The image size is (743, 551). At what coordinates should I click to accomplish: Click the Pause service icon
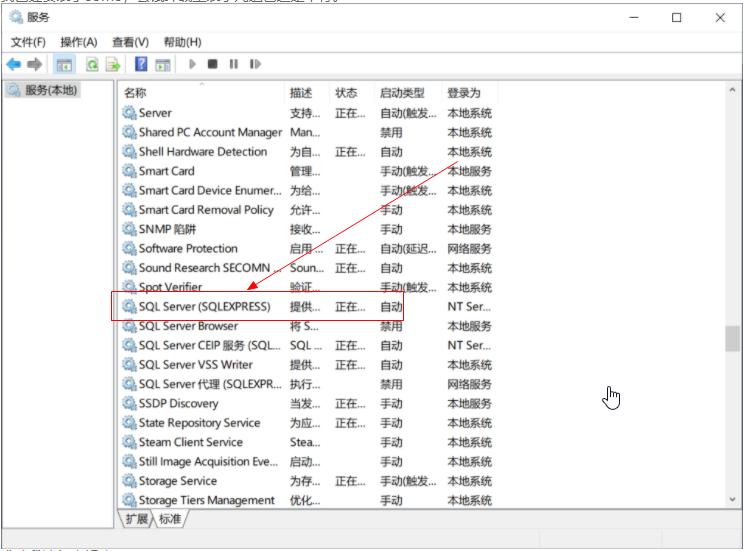234,64
